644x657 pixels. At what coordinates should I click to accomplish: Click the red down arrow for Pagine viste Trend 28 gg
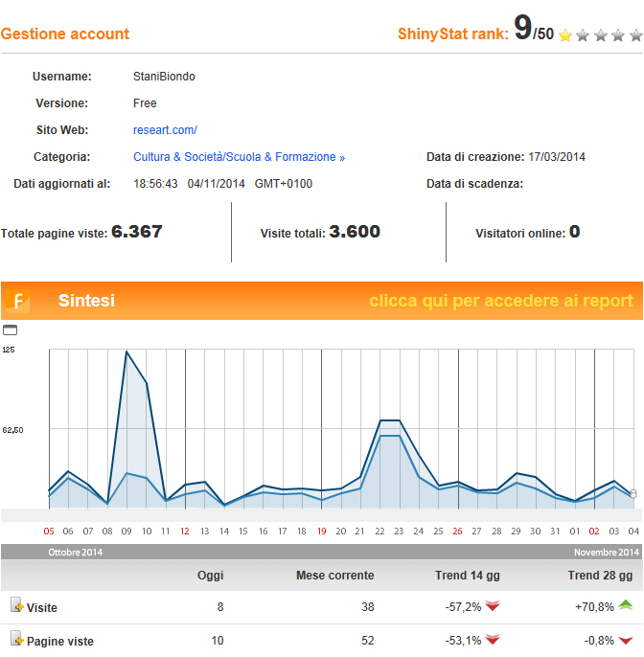[x=625, y=641]
